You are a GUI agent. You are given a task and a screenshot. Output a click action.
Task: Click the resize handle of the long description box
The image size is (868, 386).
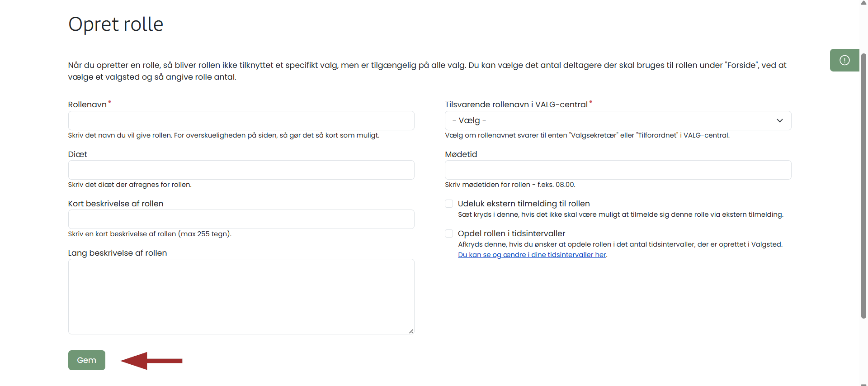click(x=411, y=331)
